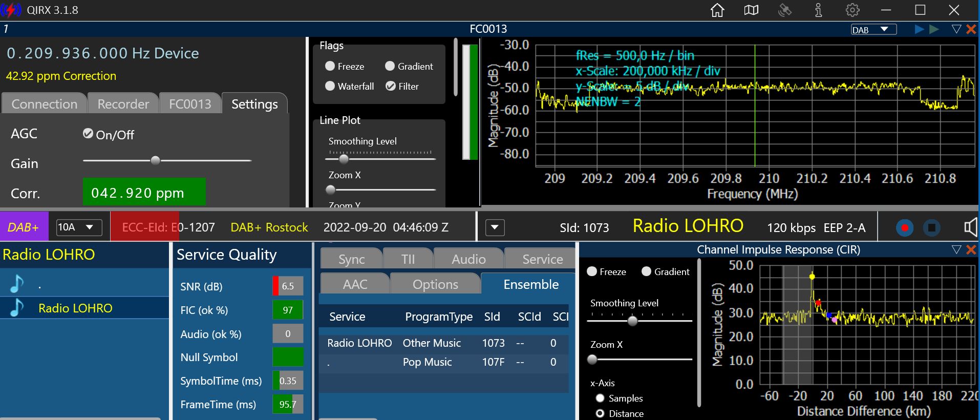
Task: Expand the service selection dropdown arrow
Action: click(495, 227)
